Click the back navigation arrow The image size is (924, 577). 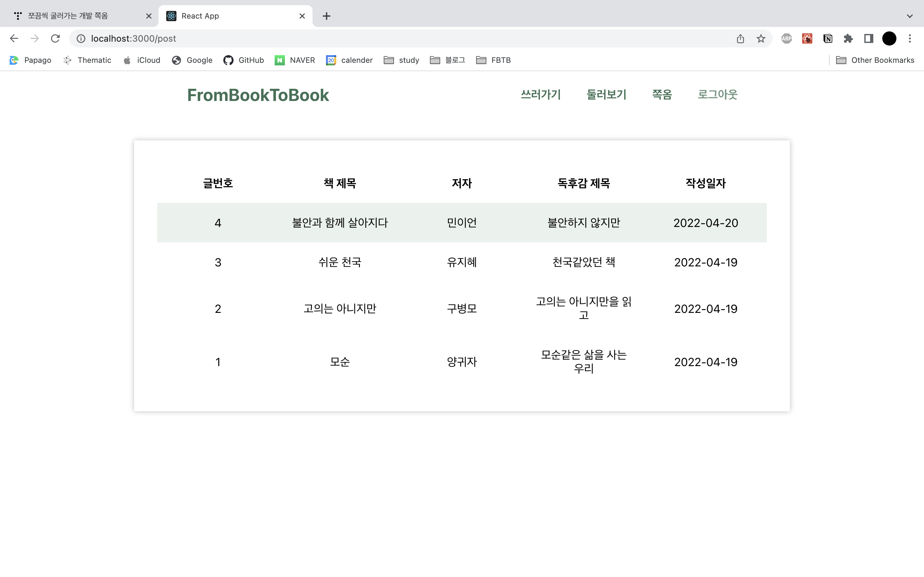(14, 38)
